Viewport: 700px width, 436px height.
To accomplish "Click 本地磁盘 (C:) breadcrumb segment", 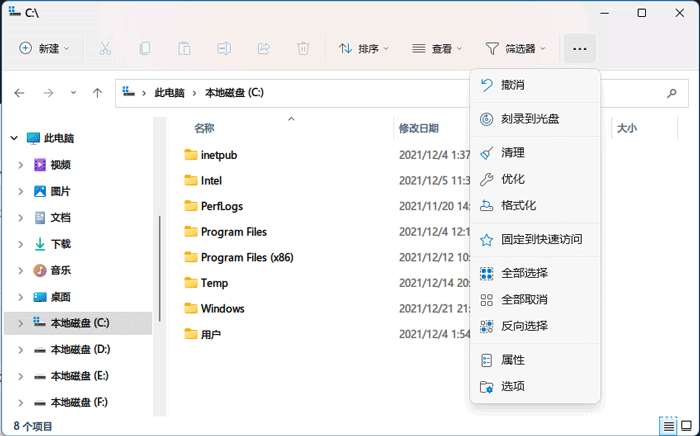I will [234, 93].
